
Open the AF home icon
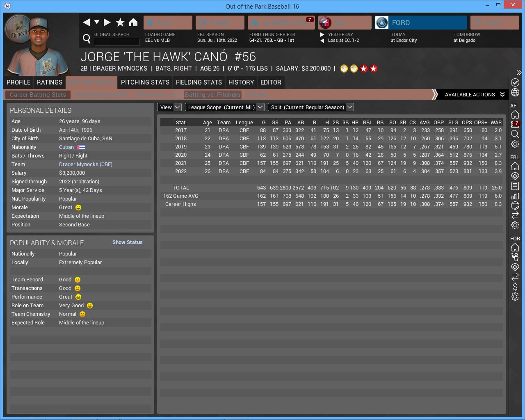point(515,114)
